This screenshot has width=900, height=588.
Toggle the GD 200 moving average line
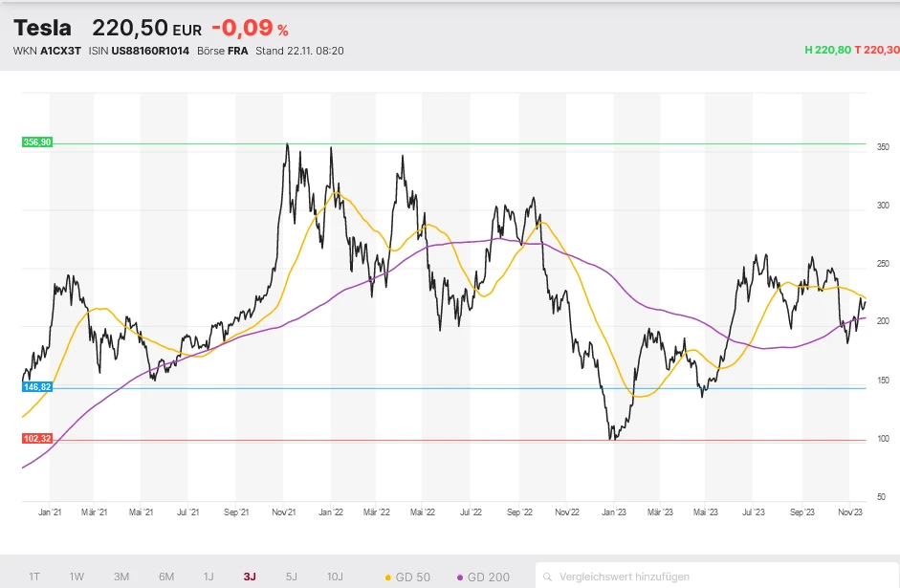484,577
